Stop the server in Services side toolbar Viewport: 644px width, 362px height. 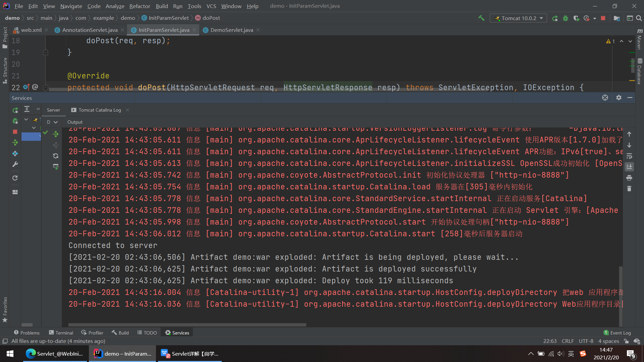pyautogui.click(x=15, y=132)
